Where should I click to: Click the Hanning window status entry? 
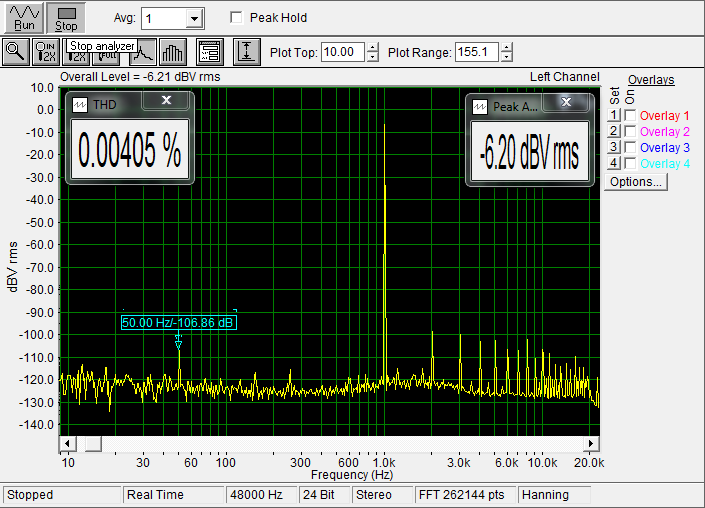[554, 495]
